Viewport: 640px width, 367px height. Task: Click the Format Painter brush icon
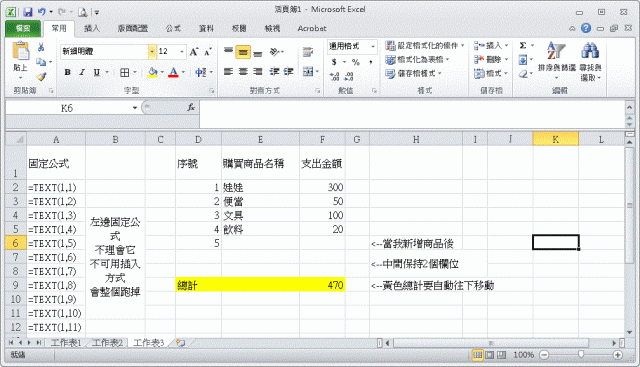[41, 77]
